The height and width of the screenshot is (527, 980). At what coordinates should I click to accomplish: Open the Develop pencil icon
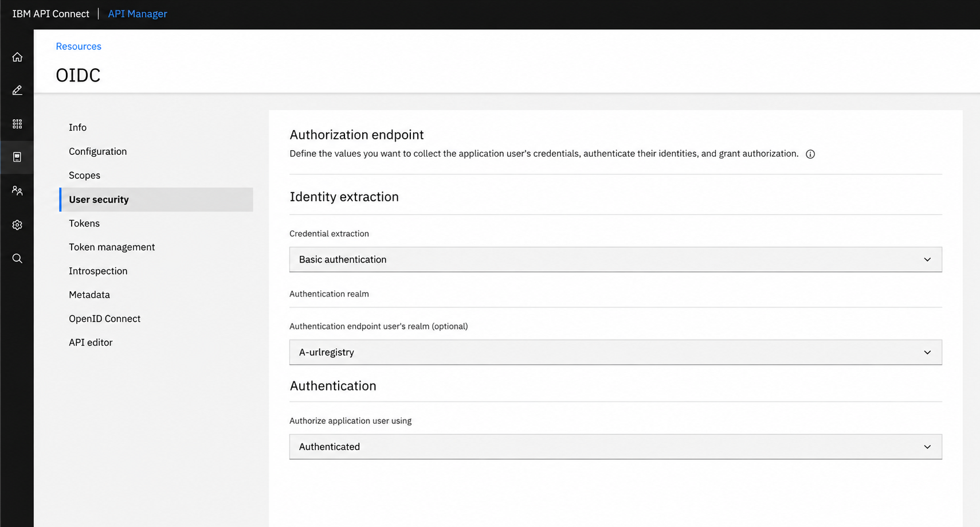tap(17, 90)
